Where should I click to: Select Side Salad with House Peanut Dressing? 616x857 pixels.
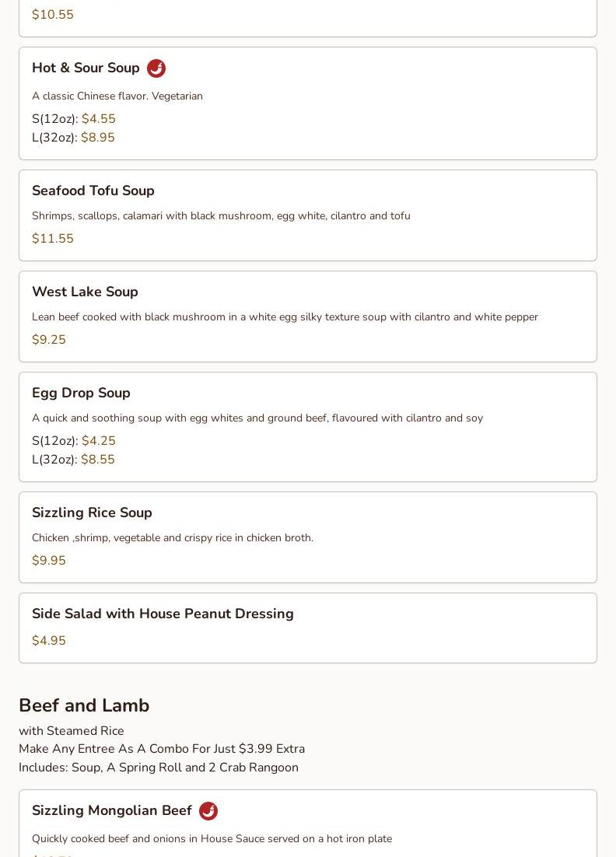tap(163, 614)
